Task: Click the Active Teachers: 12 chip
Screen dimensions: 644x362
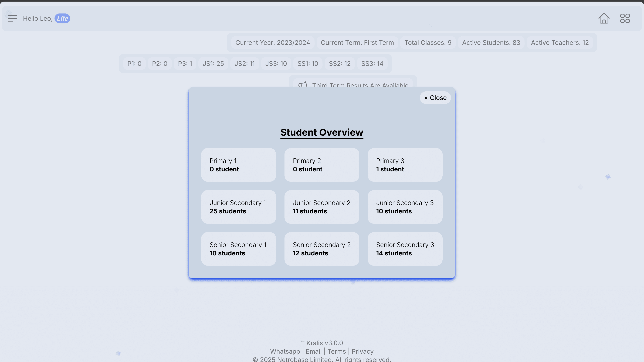Action: click(560, 42)
